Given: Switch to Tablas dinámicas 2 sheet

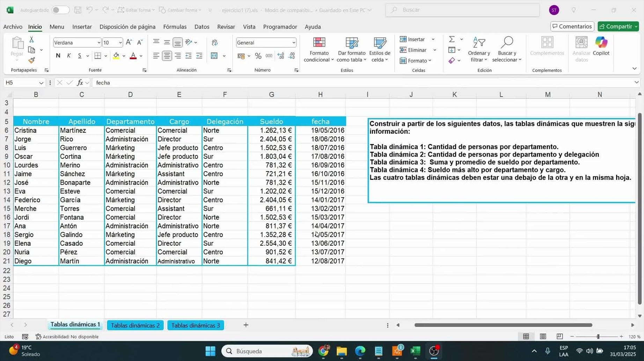Looking at the screenshot, I should pos(135,325).
